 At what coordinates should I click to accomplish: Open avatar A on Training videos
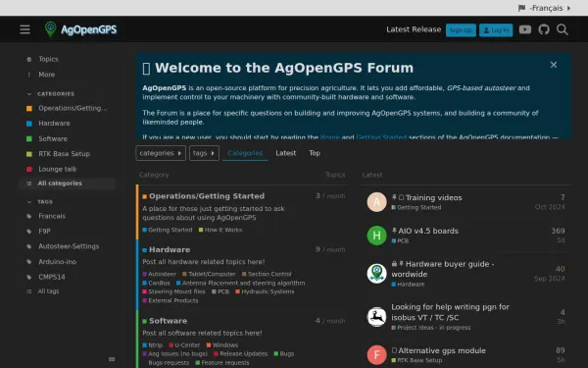pos(376,202)
